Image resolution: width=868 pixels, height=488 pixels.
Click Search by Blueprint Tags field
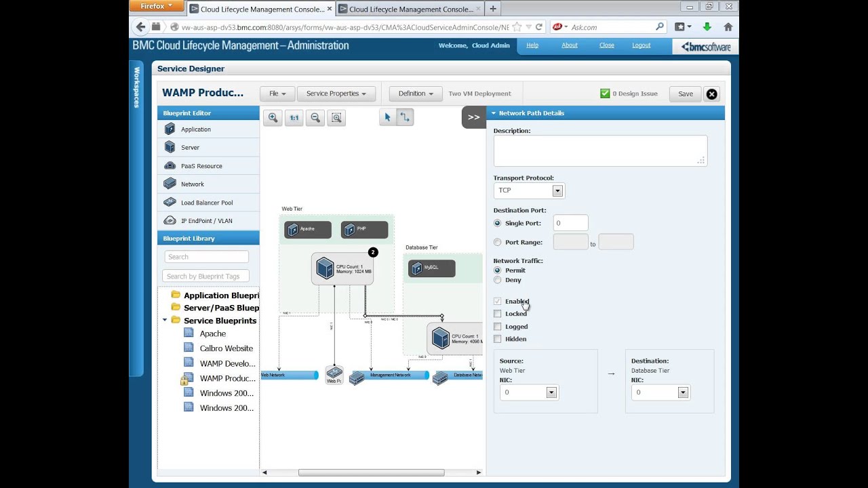coord(205,276)
